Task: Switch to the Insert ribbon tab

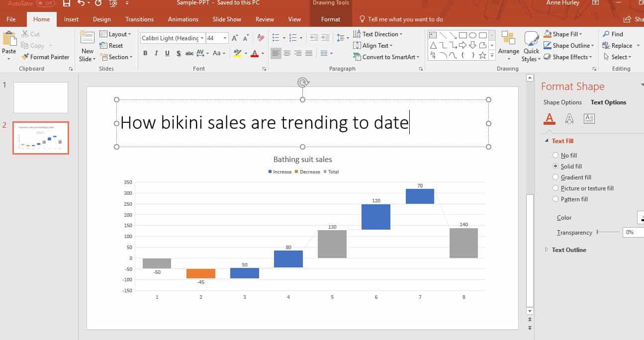Action: (x=71, y=19)
